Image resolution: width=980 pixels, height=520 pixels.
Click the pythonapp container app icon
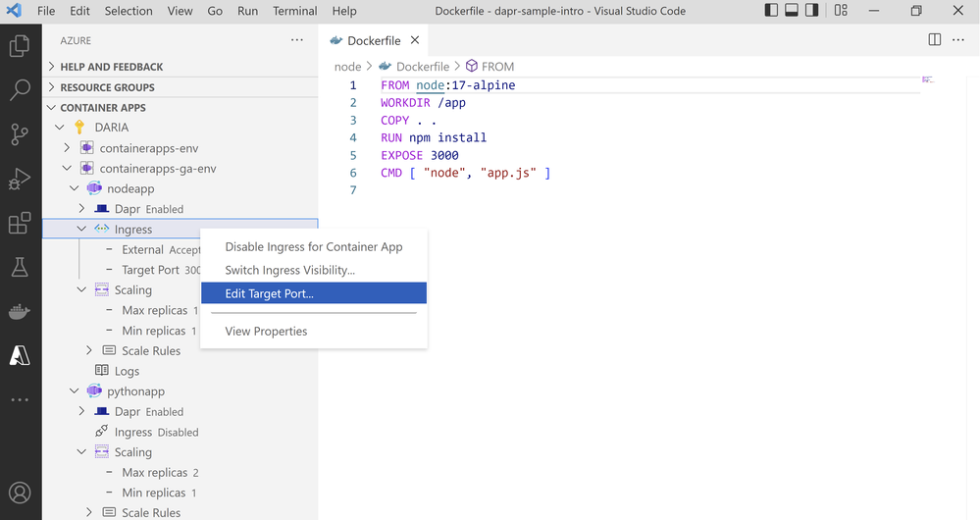coord(94,391)
